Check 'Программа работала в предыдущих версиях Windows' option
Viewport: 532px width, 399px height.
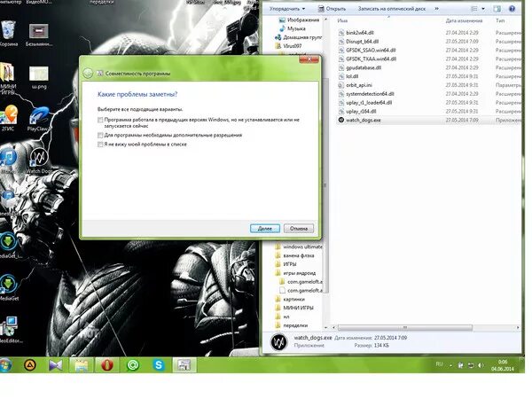point(100,120)
